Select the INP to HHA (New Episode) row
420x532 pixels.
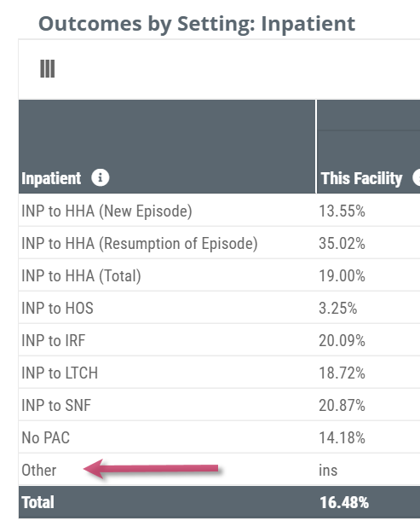(x=219, y=211)
